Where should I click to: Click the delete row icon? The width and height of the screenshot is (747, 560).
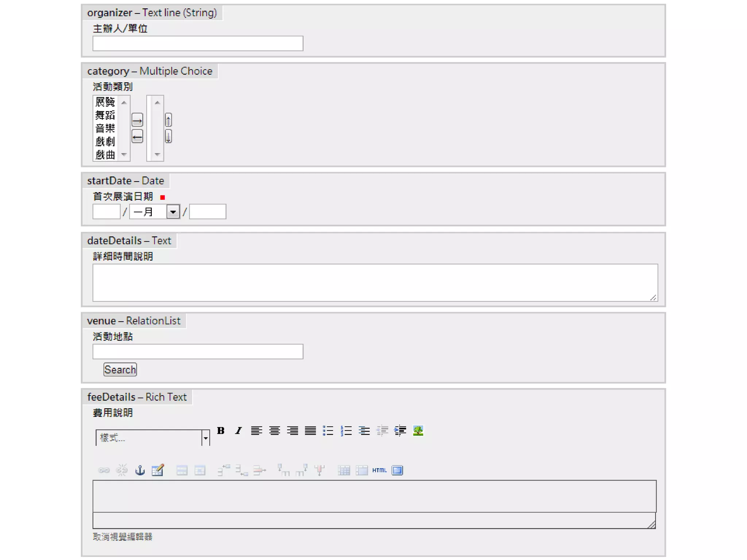259,470
